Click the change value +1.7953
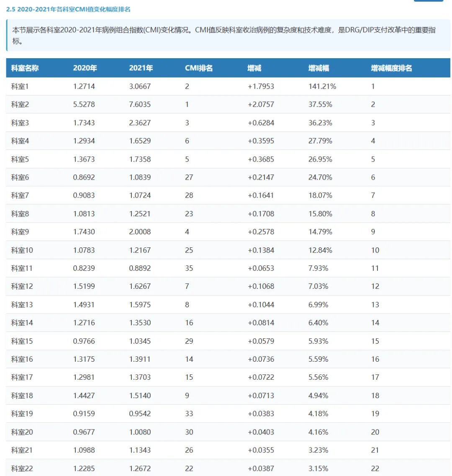The width and height of the screenshot is (452, 476). coord(261,86)
